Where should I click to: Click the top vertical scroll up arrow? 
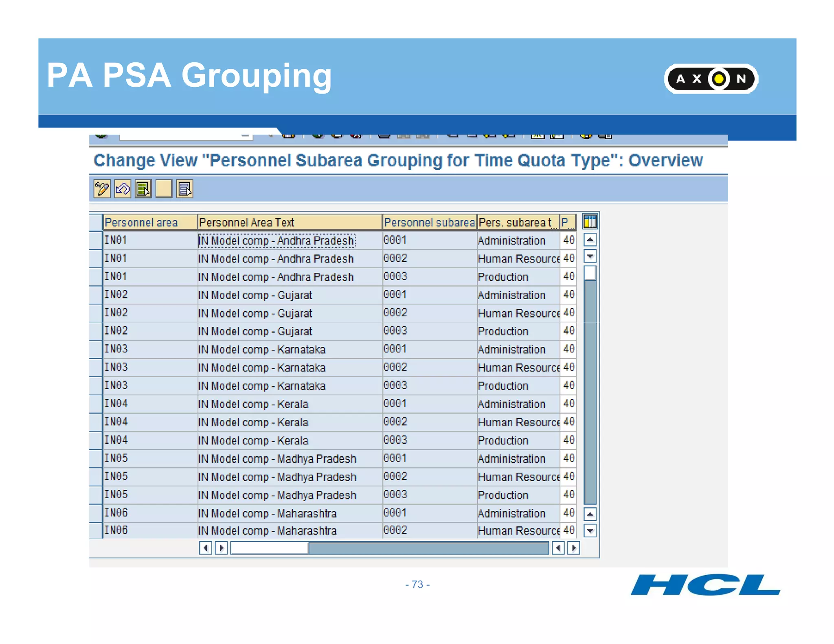[x=590, y=239]
